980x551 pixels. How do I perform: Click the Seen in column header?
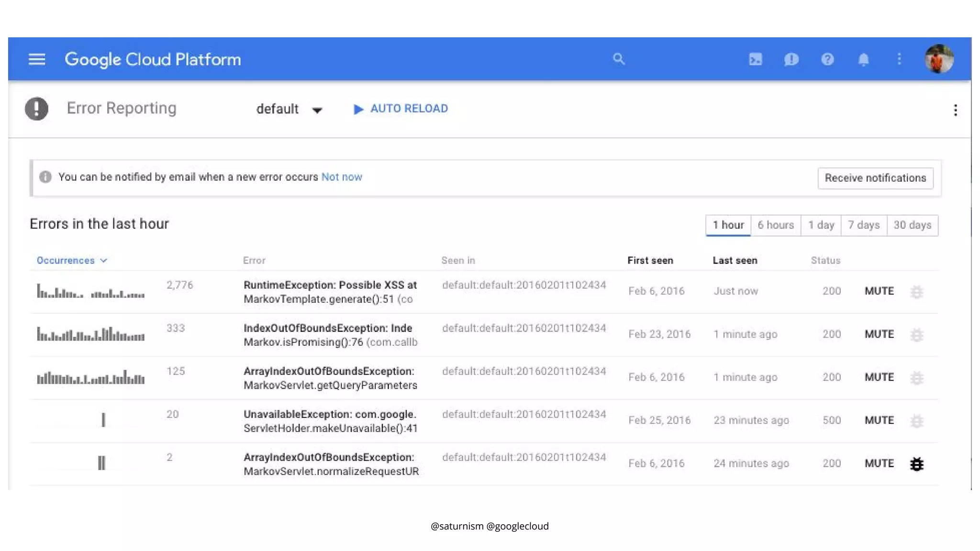(x=458, y=260)
